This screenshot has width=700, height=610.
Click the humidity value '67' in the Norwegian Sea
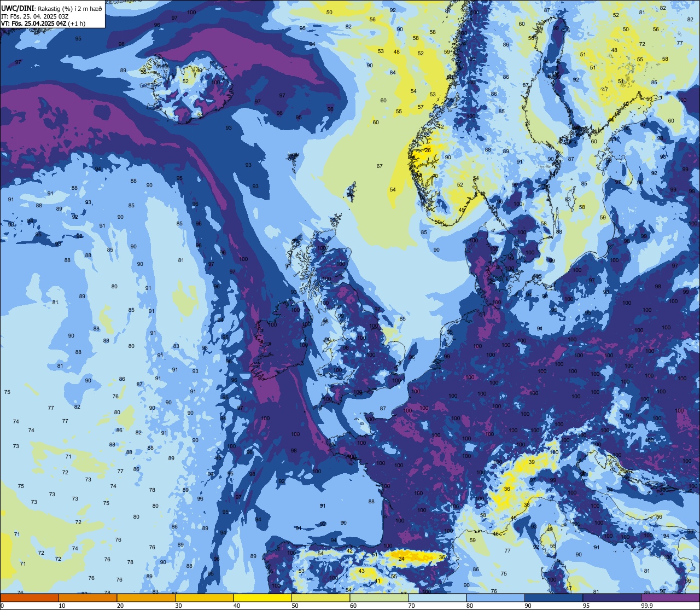[x=380, y=166]
